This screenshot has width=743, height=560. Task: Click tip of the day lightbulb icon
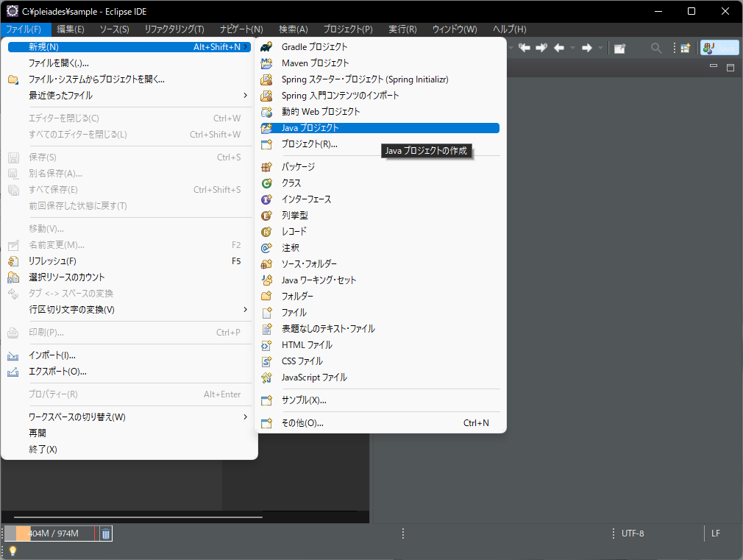click(13, 551)
